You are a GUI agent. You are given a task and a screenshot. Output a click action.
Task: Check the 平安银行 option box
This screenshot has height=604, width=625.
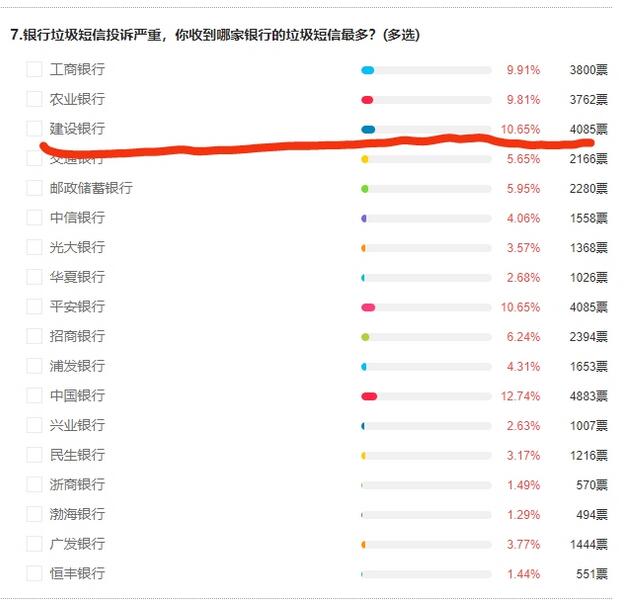(x=34, y=307)
